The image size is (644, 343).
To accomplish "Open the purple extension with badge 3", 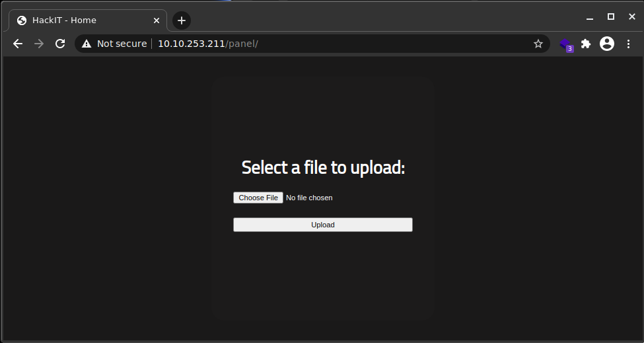I will [x=565, y=44].
